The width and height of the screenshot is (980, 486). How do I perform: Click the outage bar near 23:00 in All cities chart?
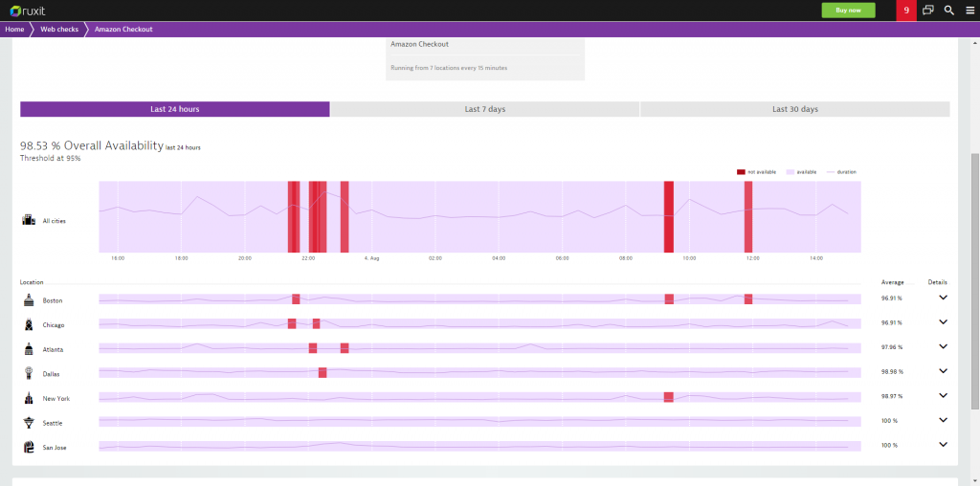pyautogui.click(x=345, y=217)
